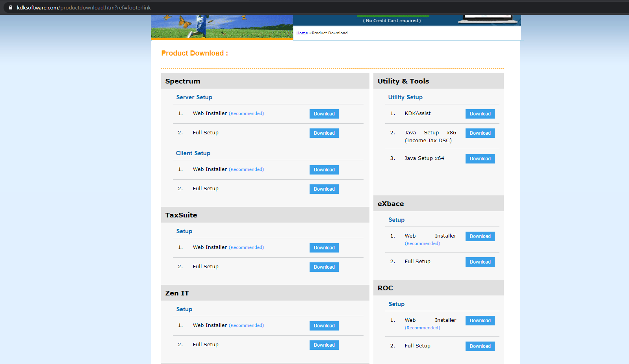
Task: Click the TaxSuite section header
Action: point(265,215)
